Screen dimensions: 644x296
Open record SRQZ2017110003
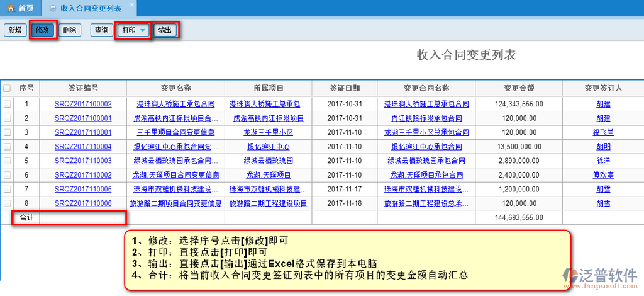pyautogui.click(x=83, y=161)
